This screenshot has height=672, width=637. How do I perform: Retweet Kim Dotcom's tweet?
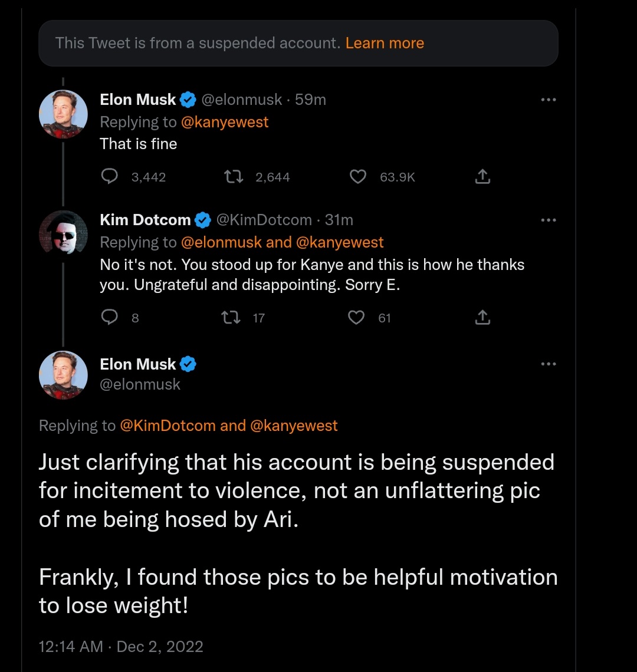(231, 318)
